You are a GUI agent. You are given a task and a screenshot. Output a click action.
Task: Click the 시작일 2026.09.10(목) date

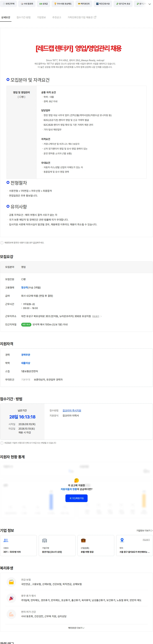(27, 424)
